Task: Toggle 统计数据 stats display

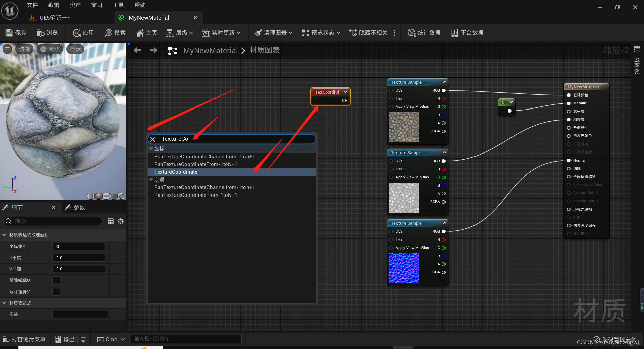Action: tap(424, 33)
